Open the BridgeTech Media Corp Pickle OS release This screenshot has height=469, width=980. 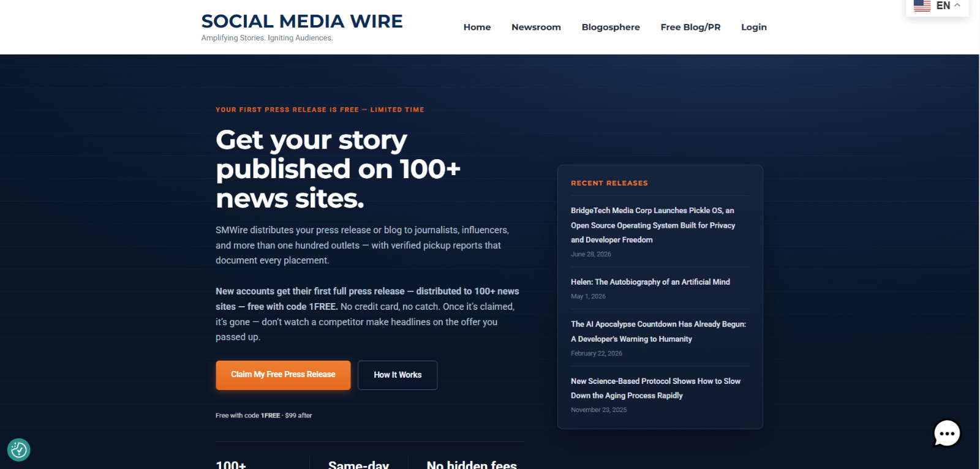coord(653,225)
